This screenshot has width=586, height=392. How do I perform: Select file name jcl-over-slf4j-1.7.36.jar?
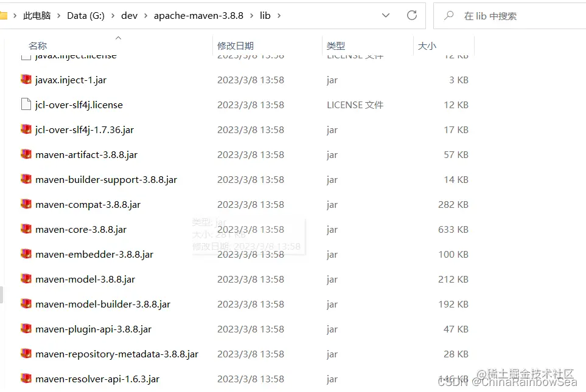[x=85, y=130]
